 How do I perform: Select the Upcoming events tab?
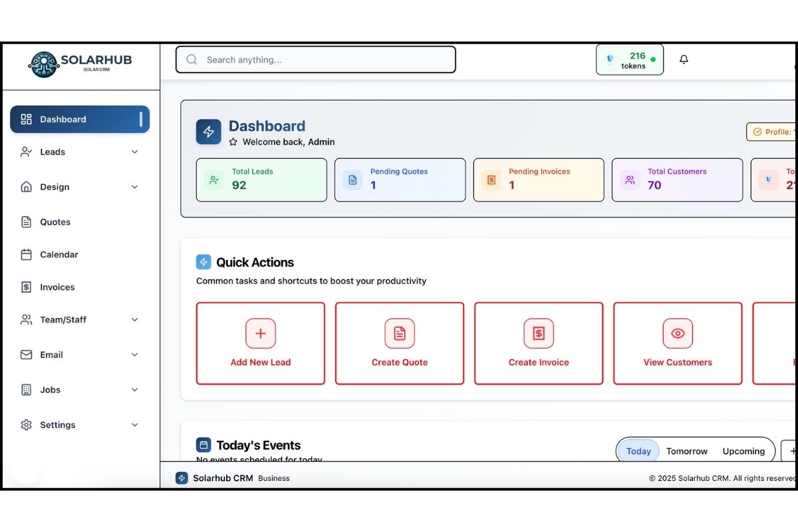pos(743,451)
